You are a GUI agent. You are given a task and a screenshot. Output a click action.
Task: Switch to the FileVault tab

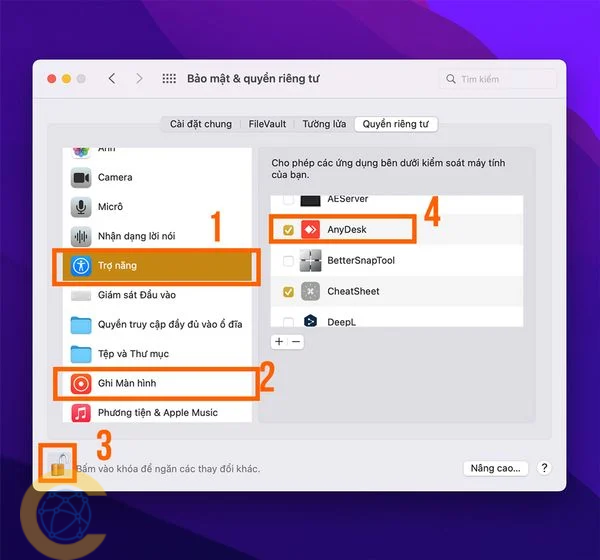[267, 124]
